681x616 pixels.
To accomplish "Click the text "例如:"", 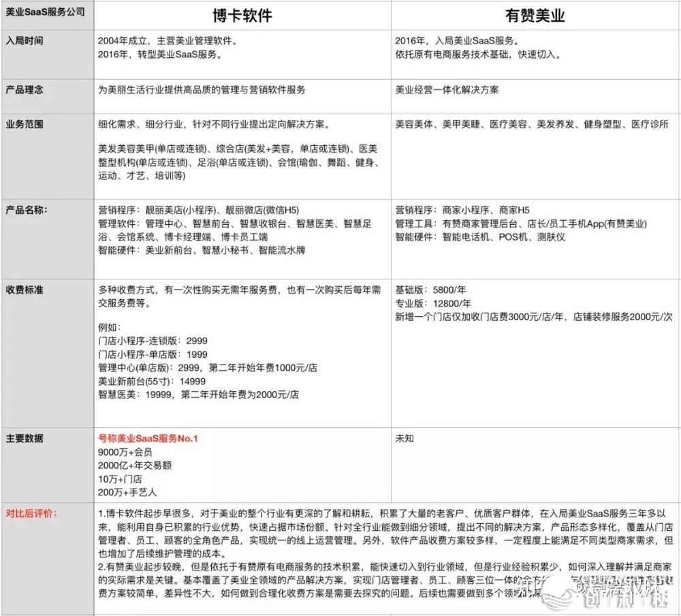I will click(110, 328).
